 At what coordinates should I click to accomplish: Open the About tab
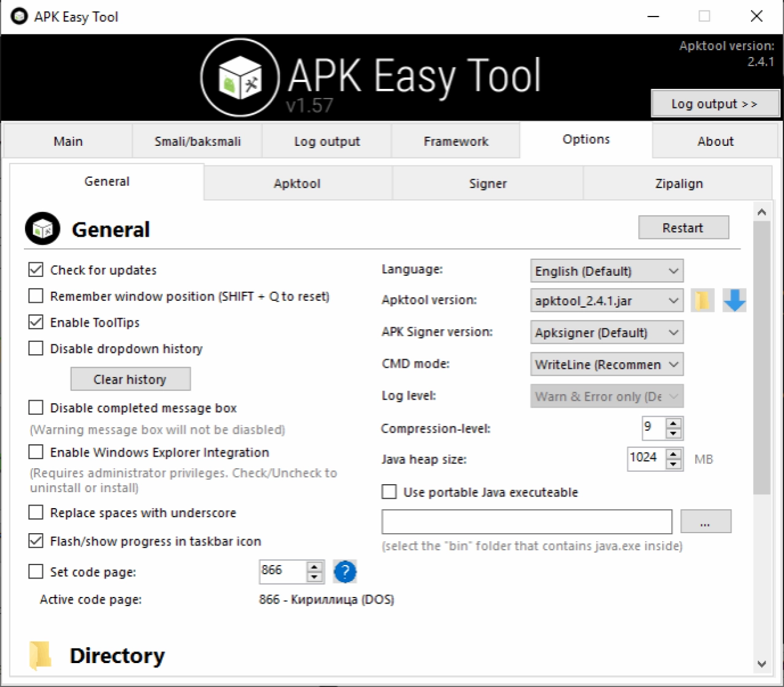(715, 141)
